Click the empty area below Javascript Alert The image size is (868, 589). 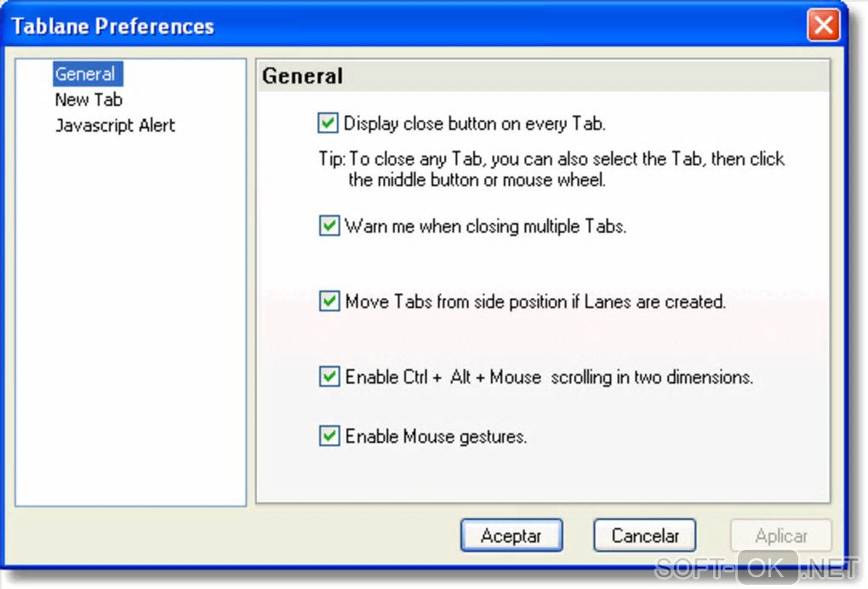point(130,323)
